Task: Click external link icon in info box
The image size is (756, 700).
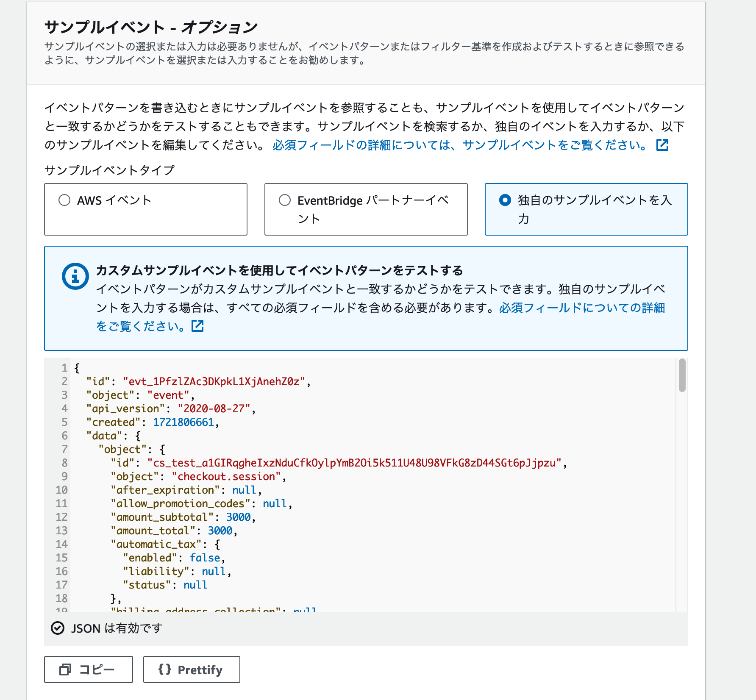Action: coord(197,326)
